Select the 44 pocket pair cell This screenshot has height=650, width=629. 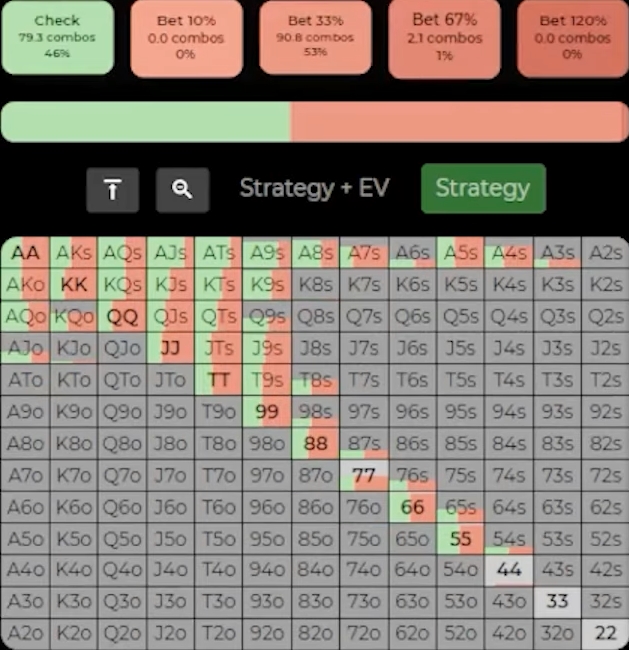coord(508,570)
